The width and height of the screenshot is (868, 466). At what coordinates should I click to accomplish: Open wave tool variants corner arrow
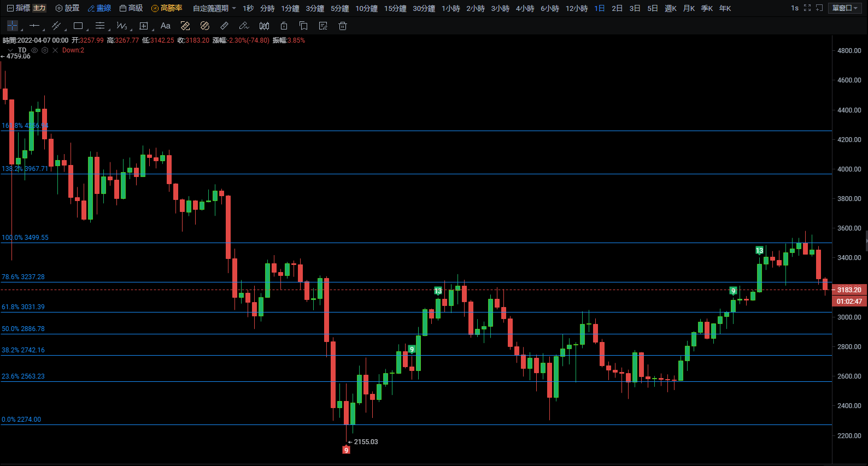point(130,30)
